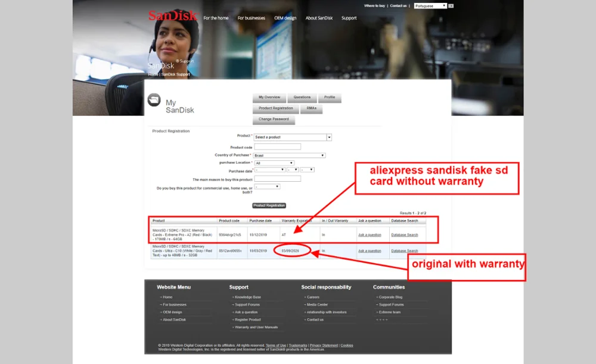Focus the Product code input field

[278, 147]
